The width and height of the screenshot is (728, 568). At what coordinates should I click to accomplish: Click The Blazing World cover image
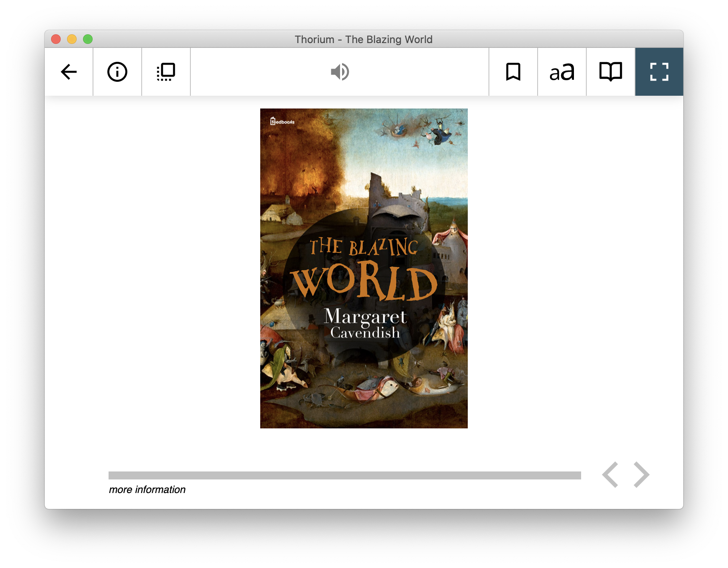pos(364,268)
